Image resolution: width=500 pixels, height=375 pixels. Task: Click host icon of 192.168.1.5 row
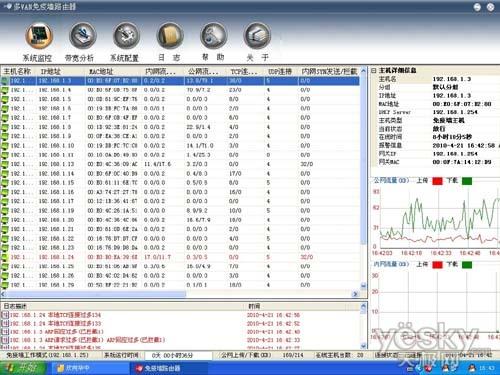point(5,99)
